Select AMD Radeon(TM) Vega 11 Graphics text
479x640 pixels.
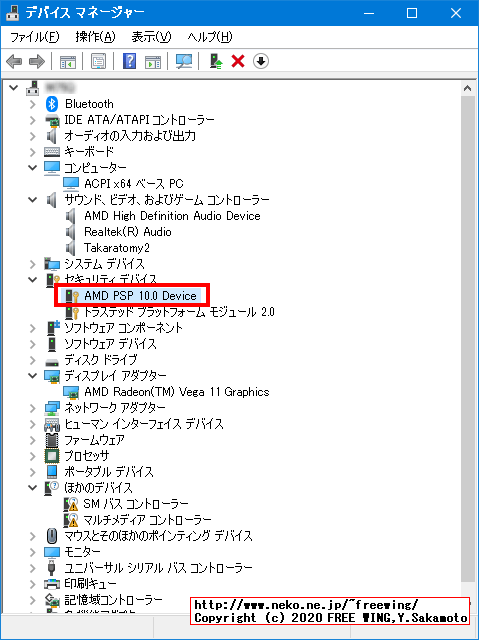[177, 392]
